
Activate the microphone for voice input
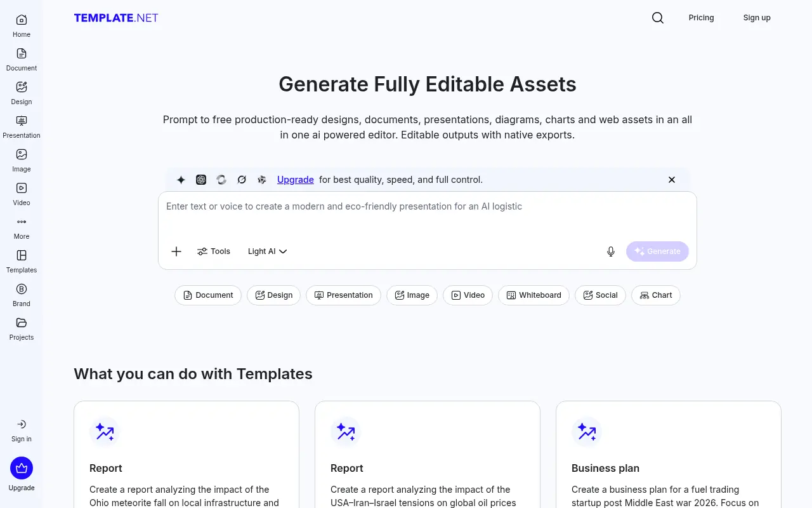(x=610, y=251)
